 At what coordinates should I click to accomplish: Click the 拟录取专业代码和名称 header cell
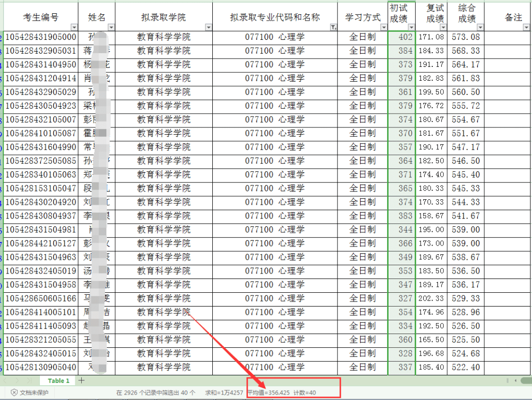pos(275,17)
